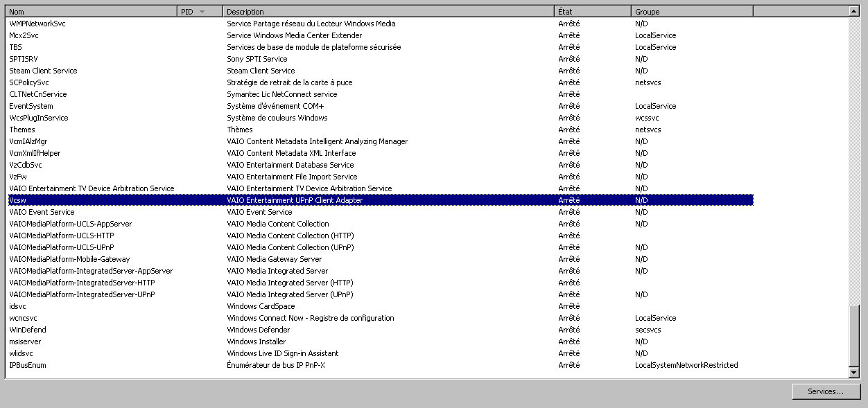Click 'VAIO Media Gateway Server' description
868x408 pixels.
pyautogui.click(x=275, y=259)
